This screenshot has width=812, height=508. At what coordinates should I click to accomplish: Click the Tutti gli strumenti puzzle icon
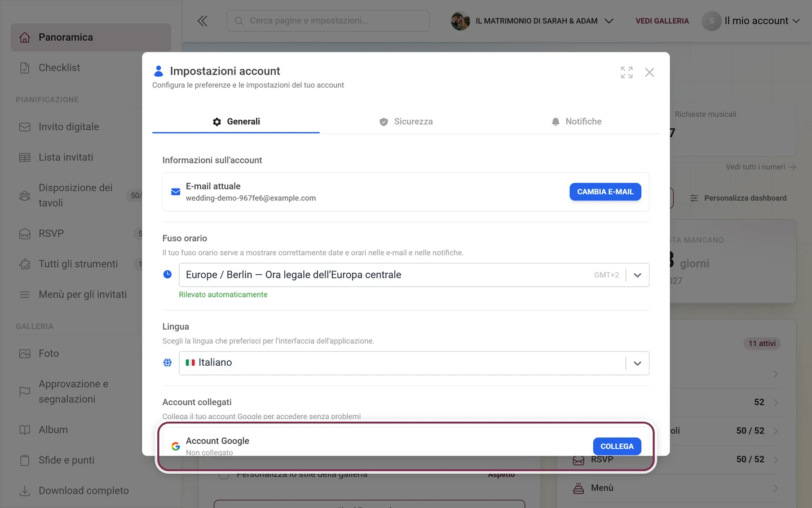point(25,264)
